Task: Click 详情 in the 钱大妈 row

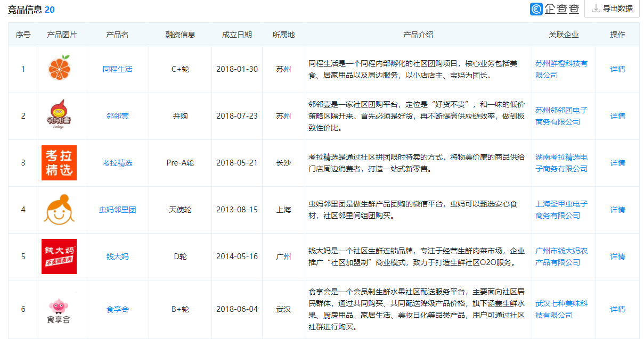Action: coord(618,257)
